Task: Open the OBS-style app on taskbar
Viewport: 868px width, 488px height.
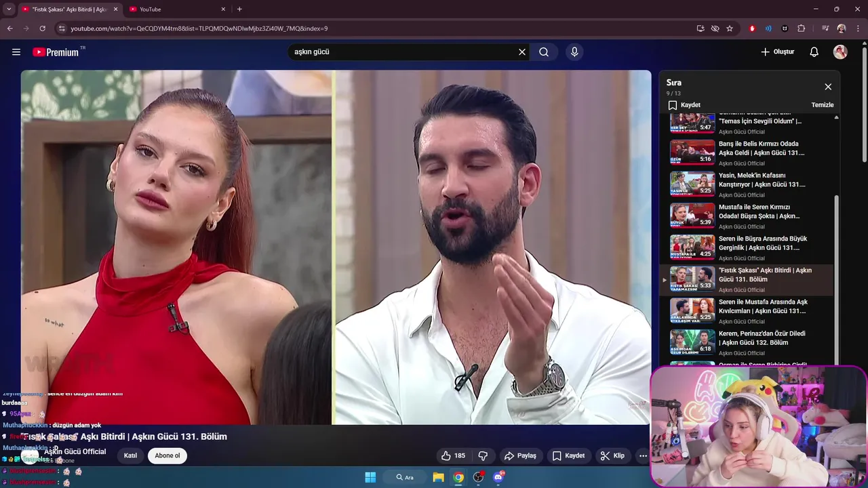Action: click(x=479, y=477)
